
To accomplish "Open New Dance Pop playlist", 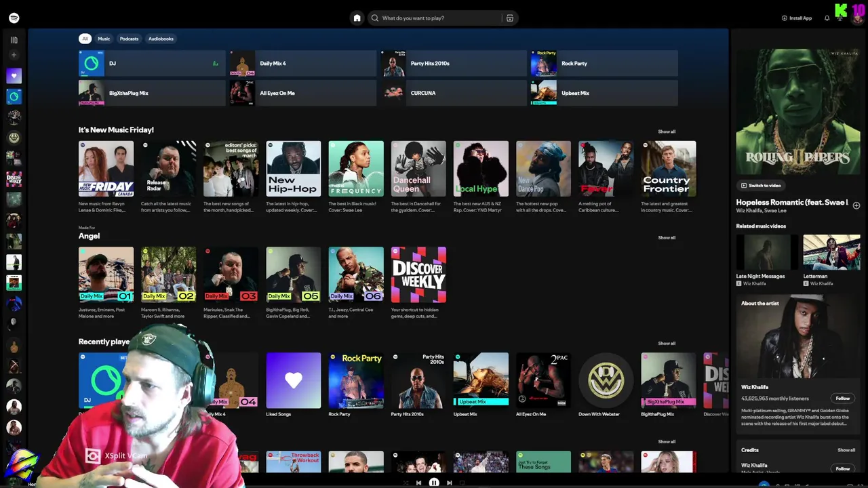I will coord(543,169).
